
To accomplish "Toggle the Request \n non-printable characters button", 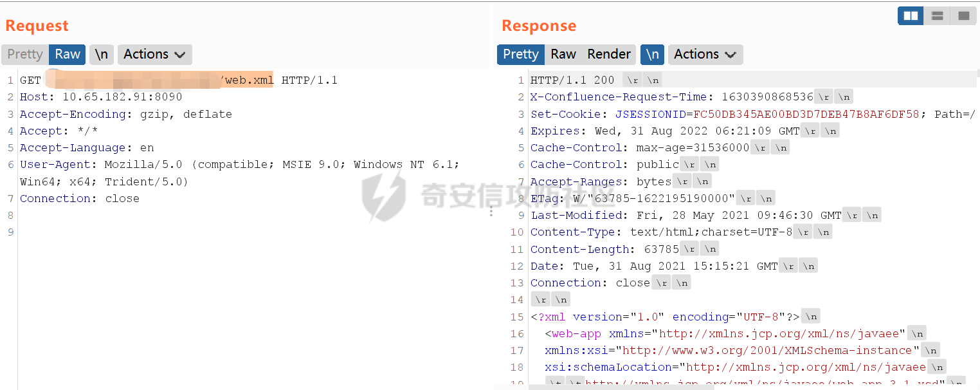I will coord(102,55).
